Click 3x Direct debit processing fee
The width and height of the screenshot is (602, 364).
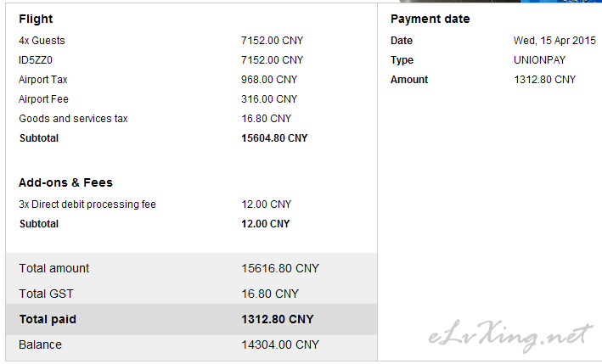coord(87,204)
